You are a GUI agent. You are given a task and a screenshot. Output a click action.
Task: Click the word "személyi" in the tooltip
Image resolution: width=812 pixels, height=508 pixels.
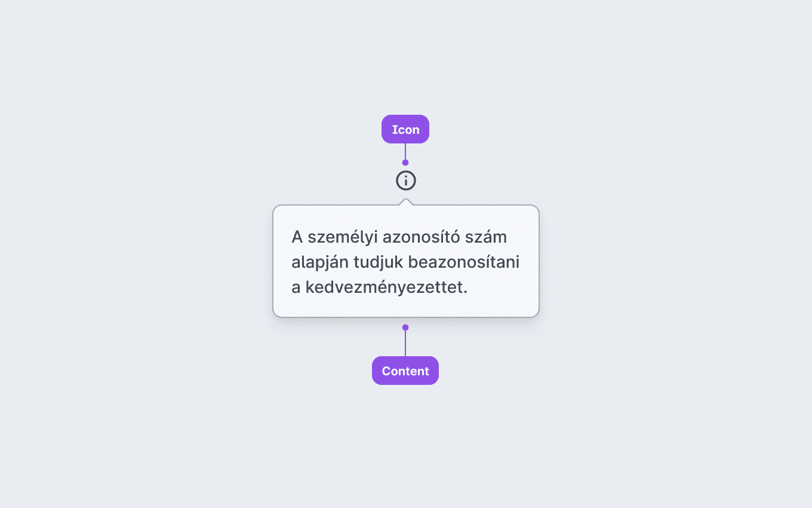point(343,238)
